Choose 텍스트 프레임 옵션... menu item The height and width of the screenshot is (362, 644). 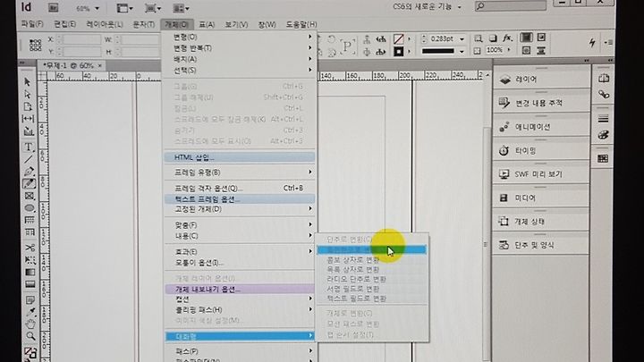[240, 199]
